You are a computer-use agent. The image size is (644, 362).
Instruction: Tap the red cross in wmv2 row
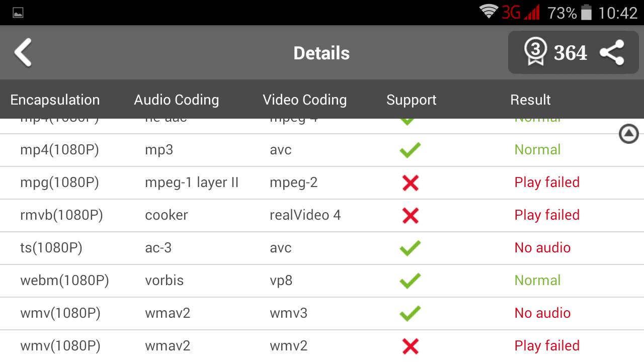click(411, 346)
